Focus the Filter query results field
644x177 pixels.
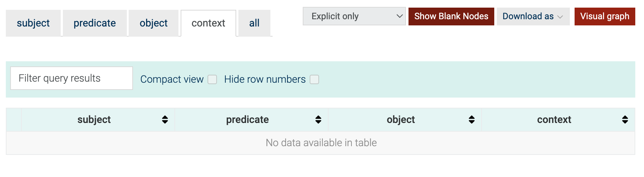(x=72, y=78)
